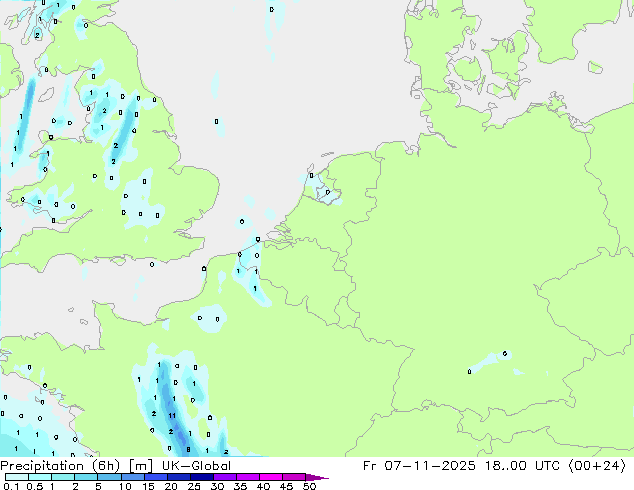Click the purple 30–35 legend swatch
The image size is (634, 490).
click(x=225, y=477)
